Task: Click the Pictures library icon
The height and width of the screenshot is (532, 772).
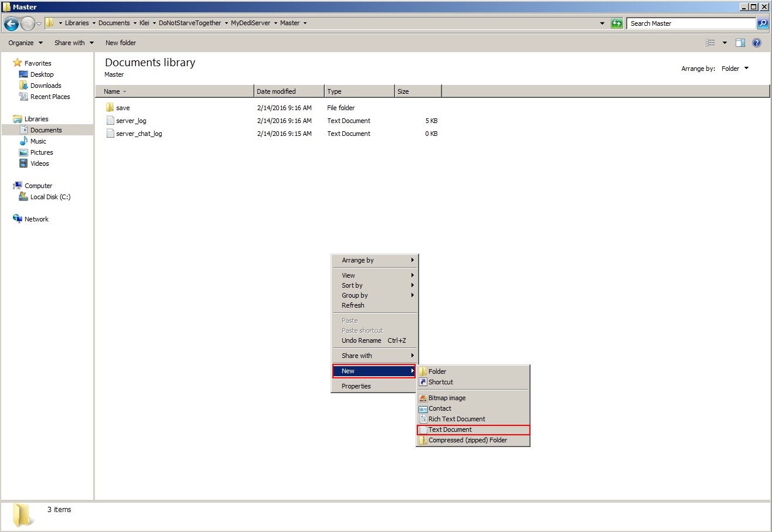Action: pyautogui.click(x=23, y=152)
